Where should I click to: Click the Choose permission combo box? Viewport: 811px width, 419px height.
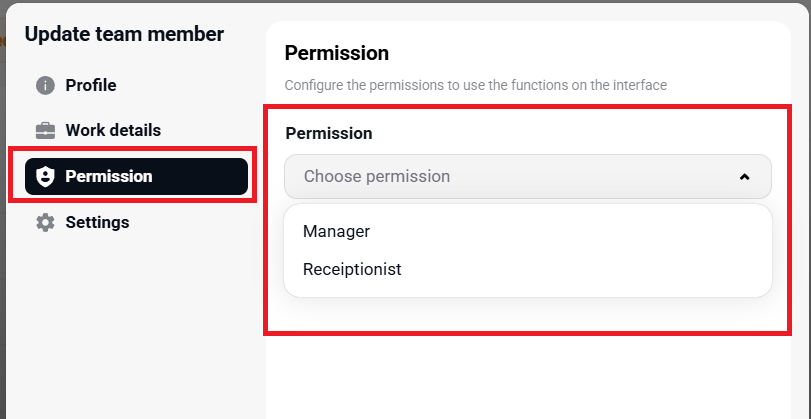[x=527, y=177]
